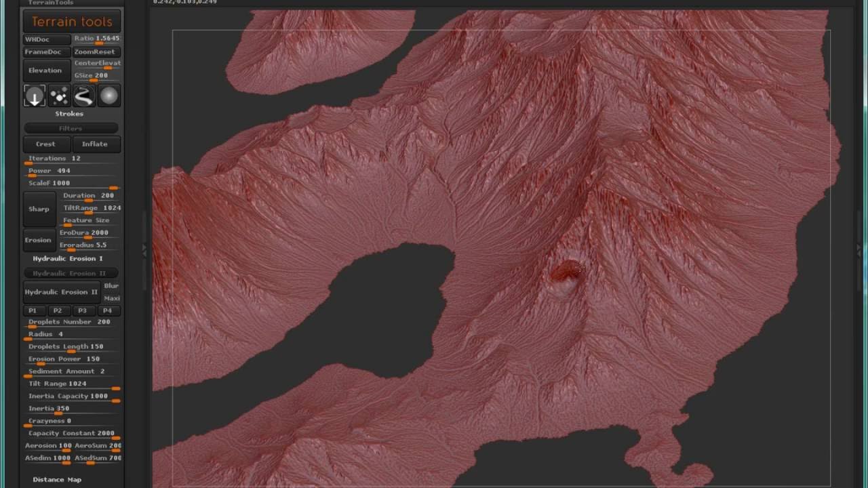Adjust the EroDura slider
This screenshot has height=488, width=868.
pyautogui.click(x=90, y=233)
